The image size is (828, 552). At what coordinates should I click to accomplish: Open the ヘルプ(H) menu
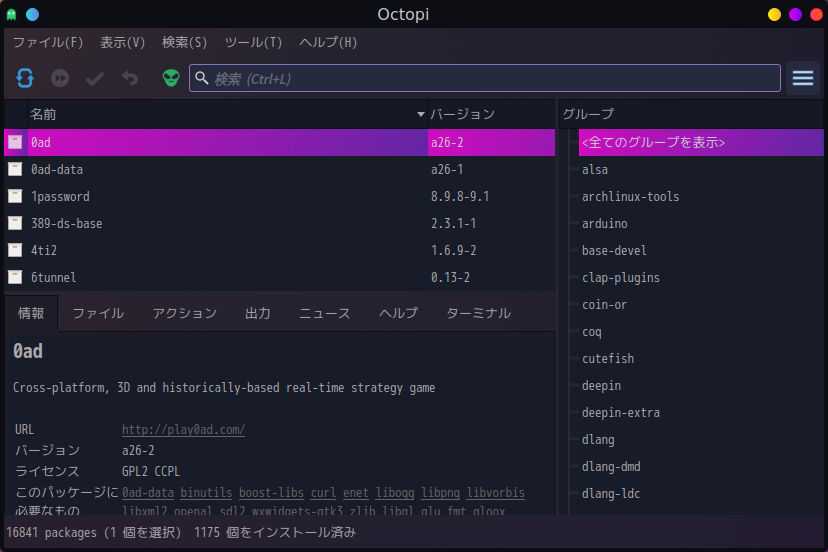coord(328,42)
